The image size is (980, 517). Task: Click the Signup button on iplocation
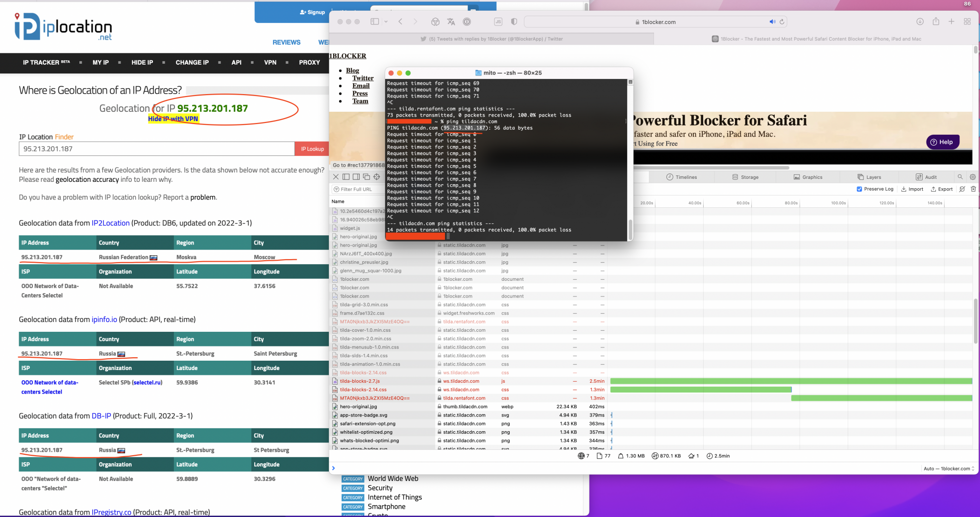[312, 12]
